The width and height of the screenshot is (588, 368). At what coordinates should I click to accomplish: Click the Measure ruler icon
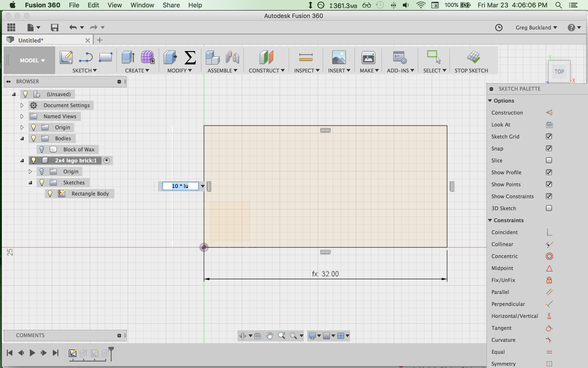click(306, 57)
